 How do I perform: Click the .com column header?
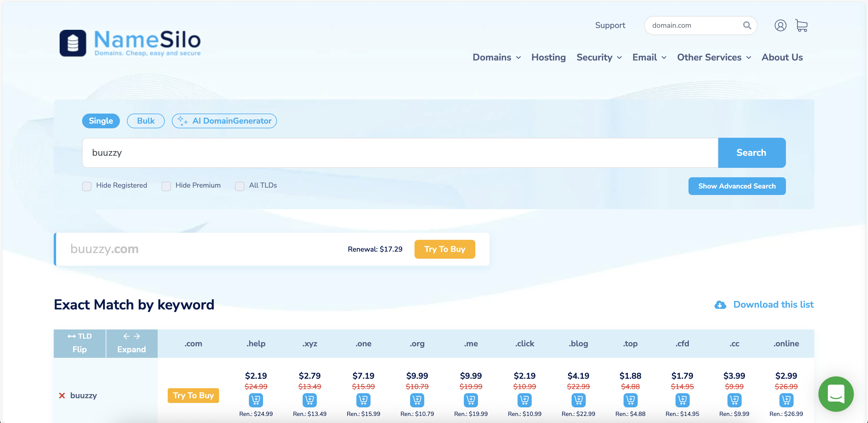(193, 344)
